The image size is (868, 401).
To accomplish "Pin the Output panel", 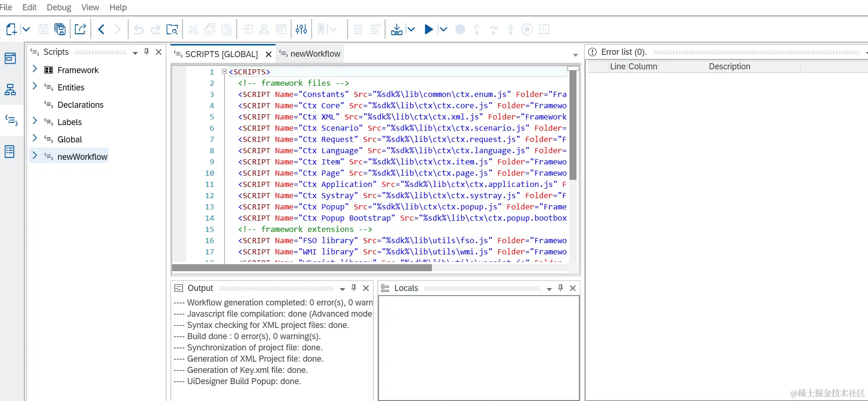I will click(354, 288).
